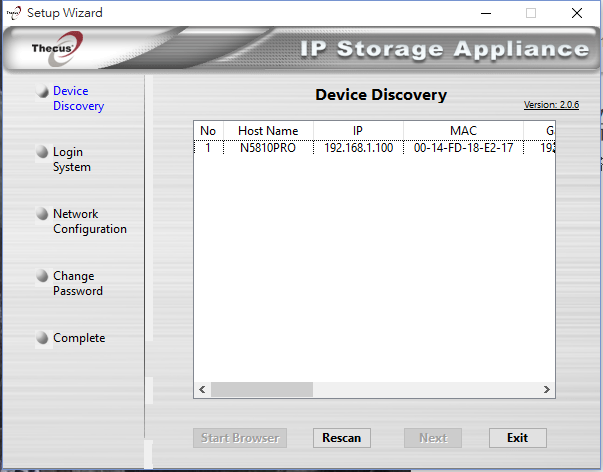Select the Device Discovery step

[78, 98]
